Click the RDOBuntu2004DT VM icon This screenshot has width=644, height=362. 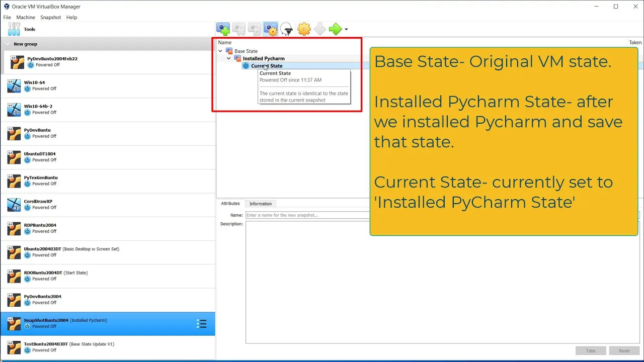click(x=14, y=276)
